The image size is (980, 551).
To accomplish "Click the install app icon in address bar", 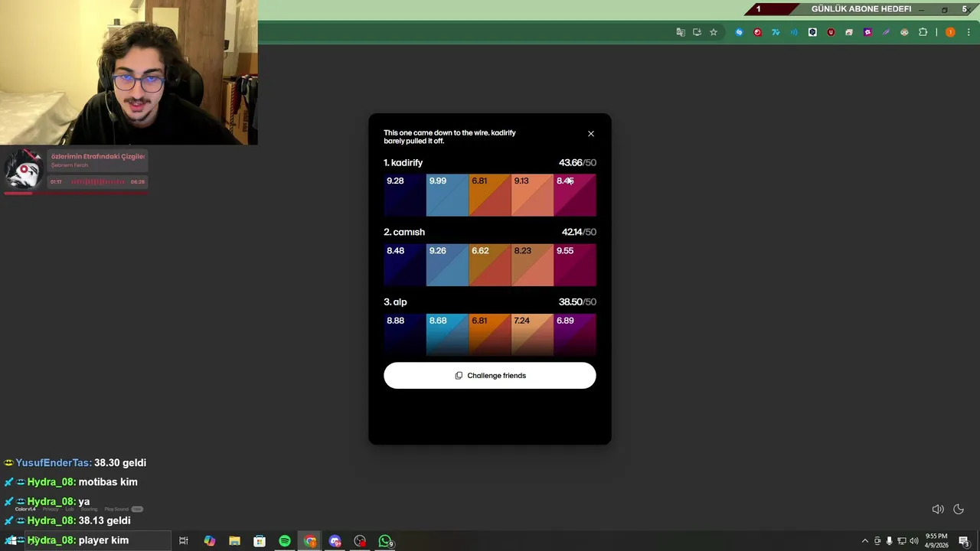I will (697, 32).
